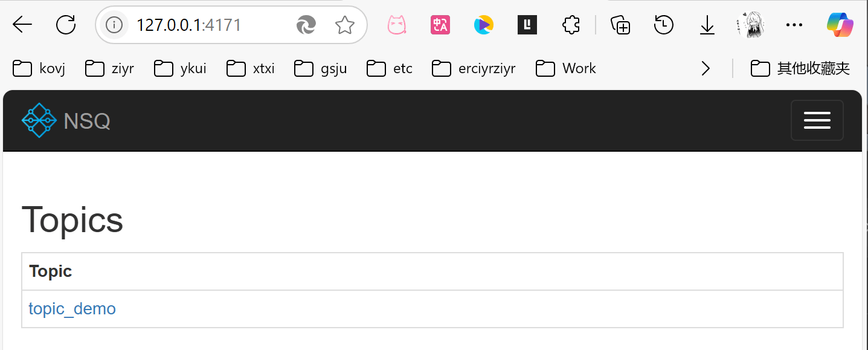The image size is (868, 350).
Task: Click the NSQ brand text link
Action: (x=87, y=121)
